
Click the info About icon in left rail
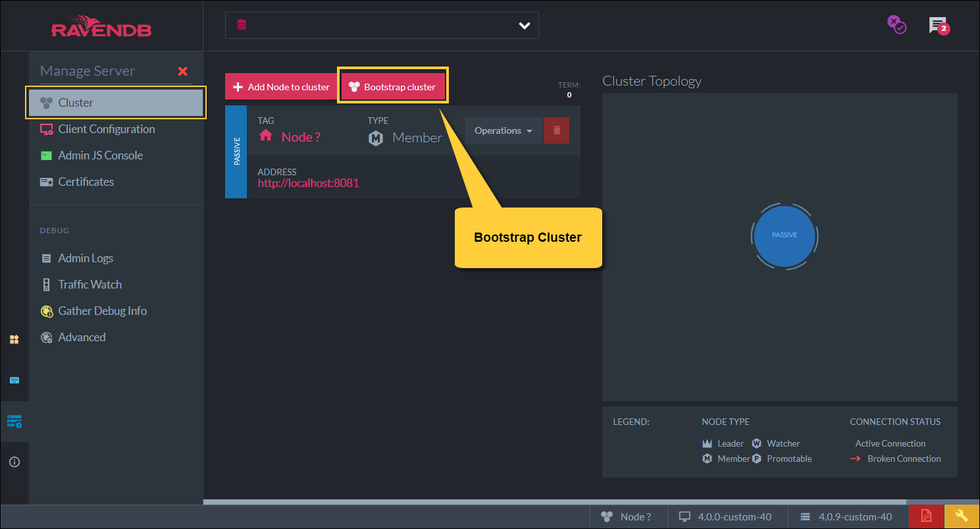pyautogui.click(x=14, y=462)
